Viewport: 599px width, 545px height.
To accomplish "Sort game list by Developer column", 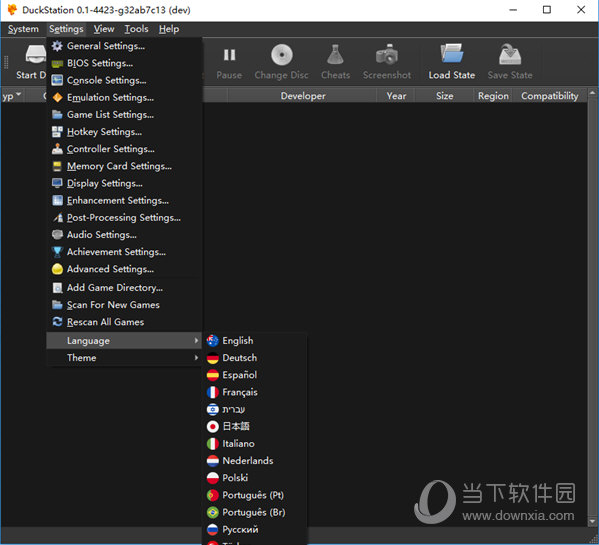I will 302,96.
